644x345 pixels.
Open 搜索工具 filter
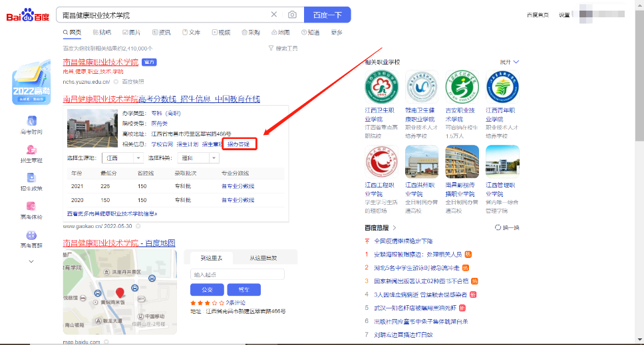pos(283,49)
